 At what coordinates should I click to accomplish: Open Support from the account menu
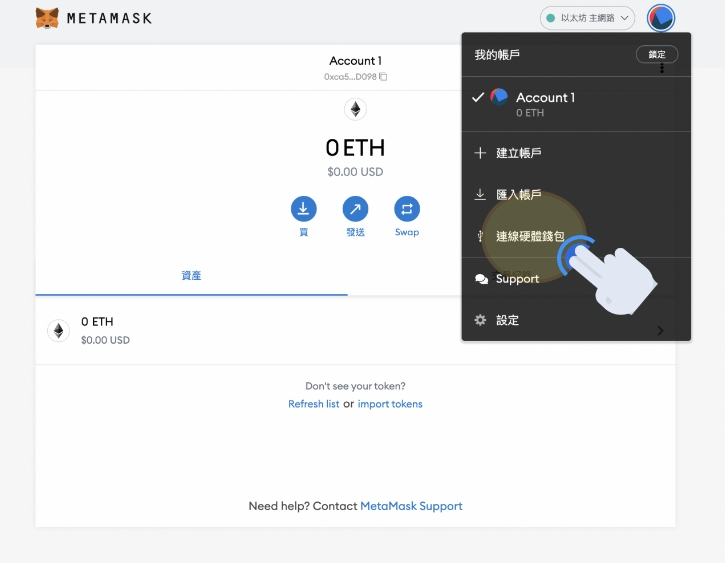(x=576, y=279)
